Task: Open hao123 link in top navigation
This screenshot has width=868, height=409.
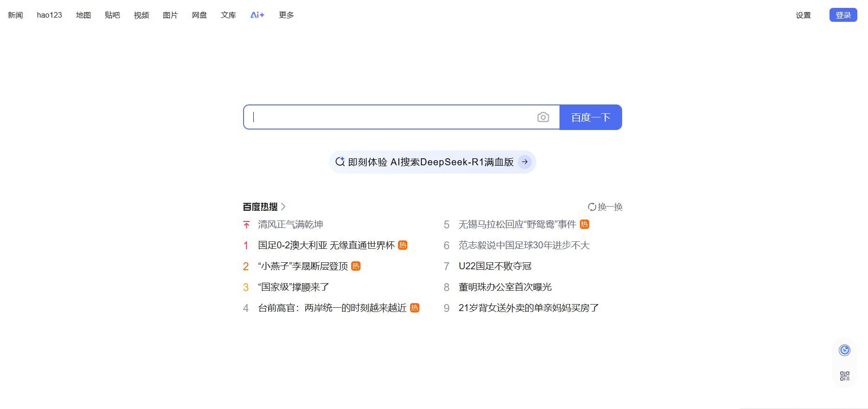Action: click(x=50, y=15)
